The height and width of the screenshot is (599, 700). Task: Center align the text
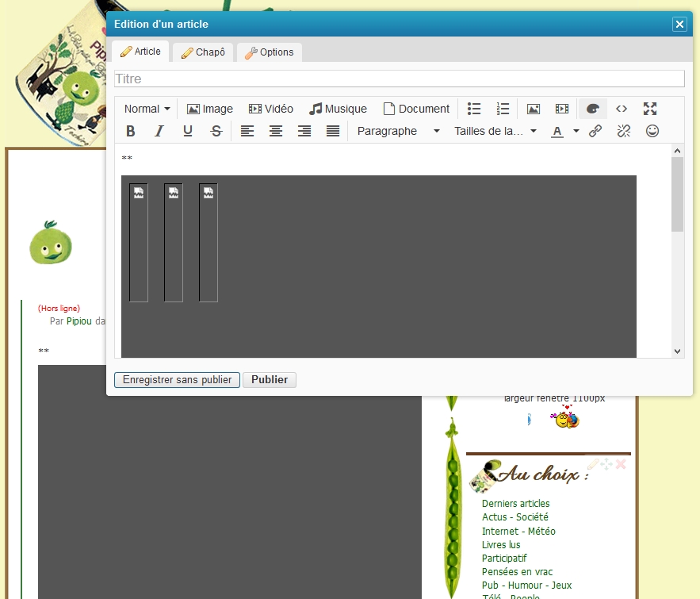[x=276, y=132]
